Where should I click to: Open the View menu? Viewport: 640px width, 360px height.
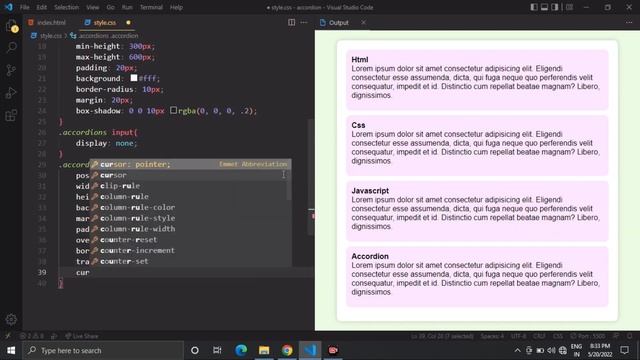click(93, 7)
